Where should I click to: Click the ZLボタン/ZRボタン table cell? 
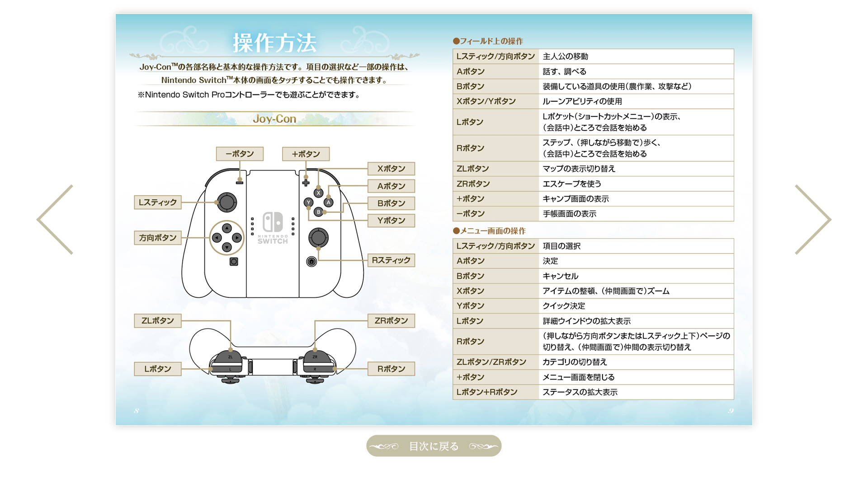496,362
